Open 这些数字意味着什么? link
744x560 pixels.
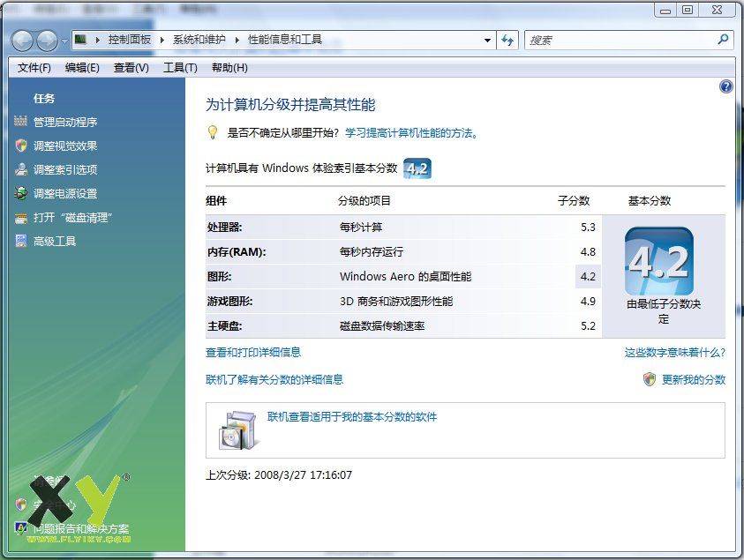(675, 352)
